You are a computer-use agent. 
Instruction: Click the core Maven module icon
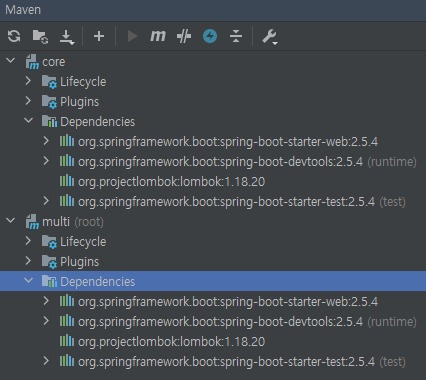point(32,62)
